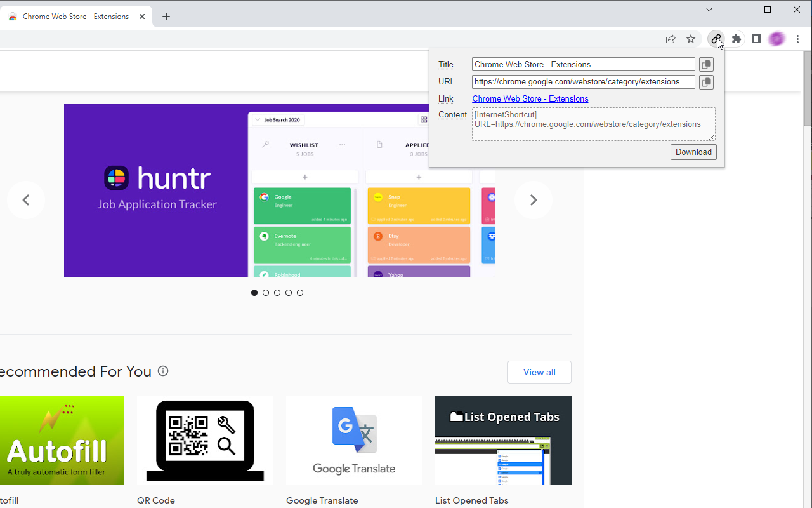
Task: Click the share icon in the toolbar
Action: [x=671, y=39]
